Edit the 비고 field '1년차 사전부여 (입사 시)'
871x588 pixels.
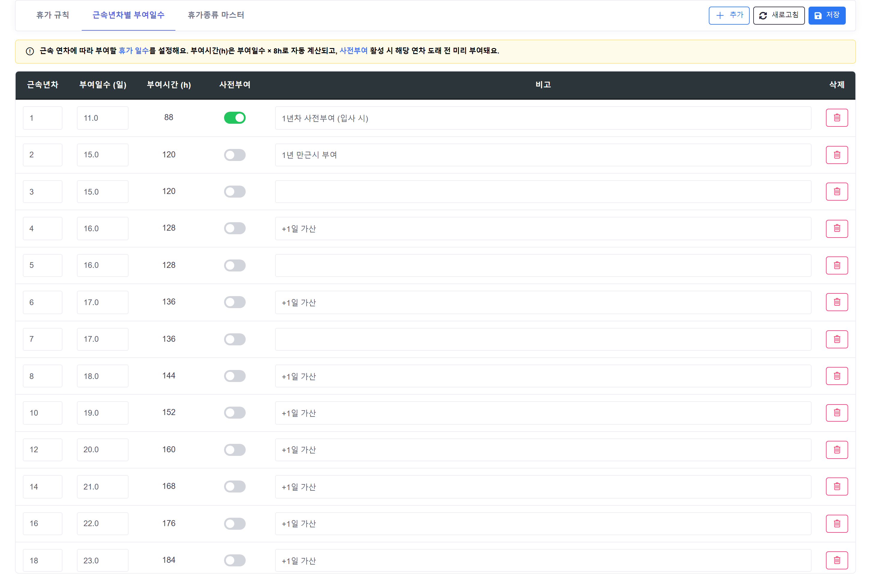543,118
